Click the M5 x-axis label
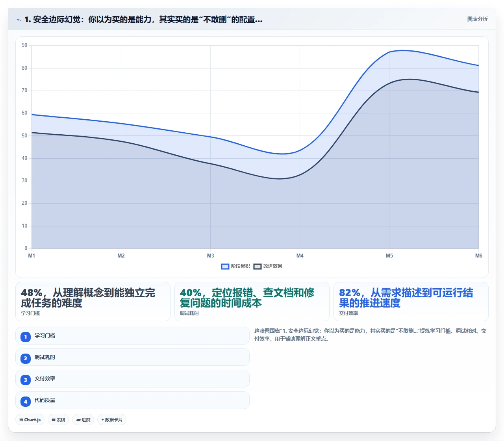The width and height of the screenshot is (504, 441). tap(389, 256)
